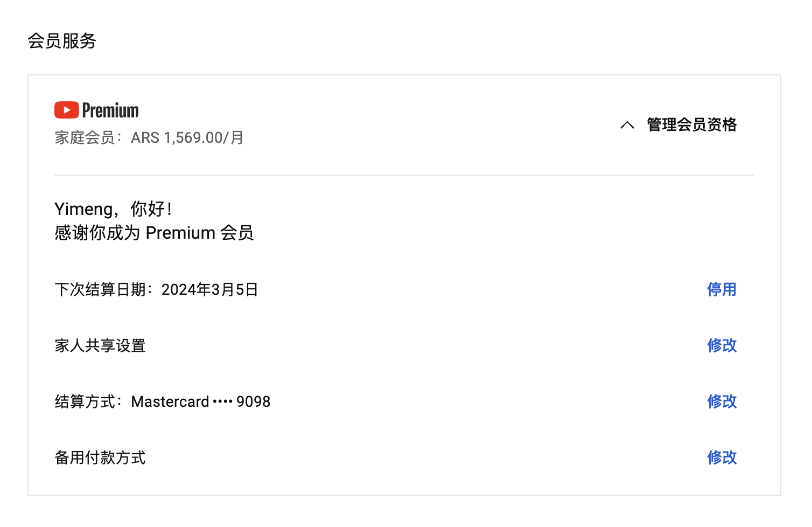Viewport: 812px width, 527px height.
Task: Click the Premium wordmark next to logo
Action: point(110,110)
